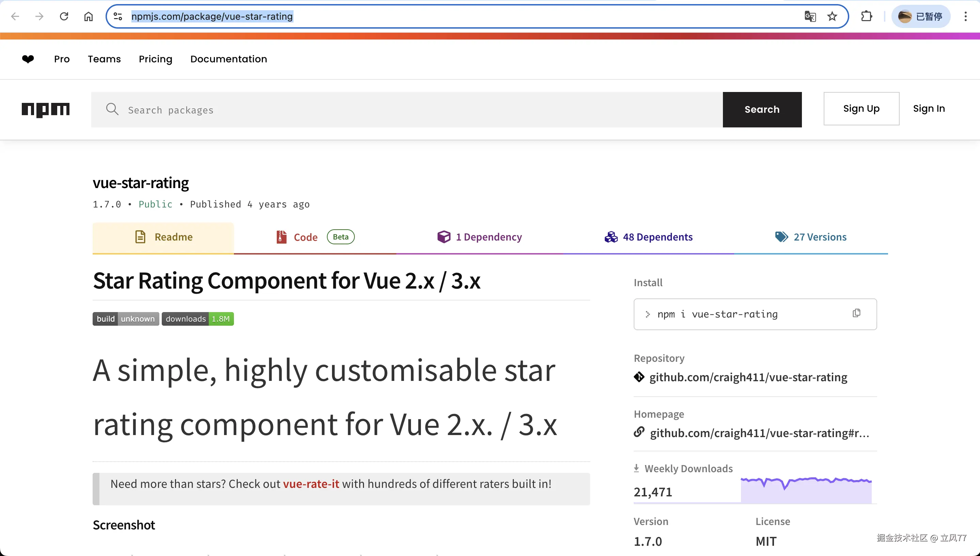The width and height of the screenshot is (980, 556).
Task: Focus the Search packages input field
Action: (x=407, y=110)
